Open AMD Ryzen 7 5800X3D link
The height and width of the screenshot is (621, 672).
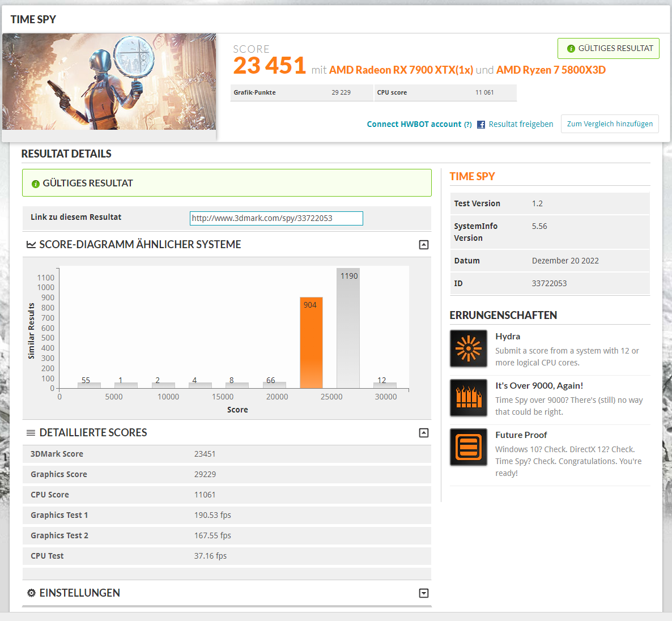click(x=551, y=70)
